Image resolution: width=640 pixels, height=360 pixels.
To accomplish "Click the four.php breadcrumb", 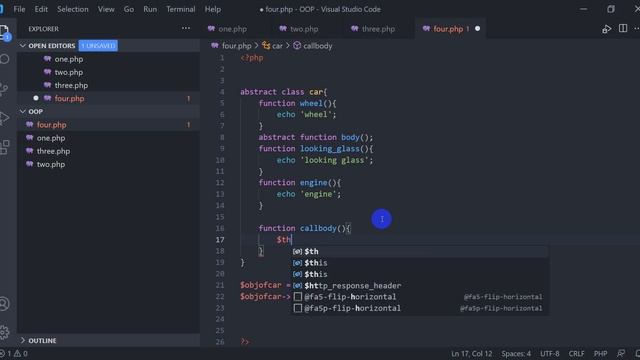I will point(231,46).
